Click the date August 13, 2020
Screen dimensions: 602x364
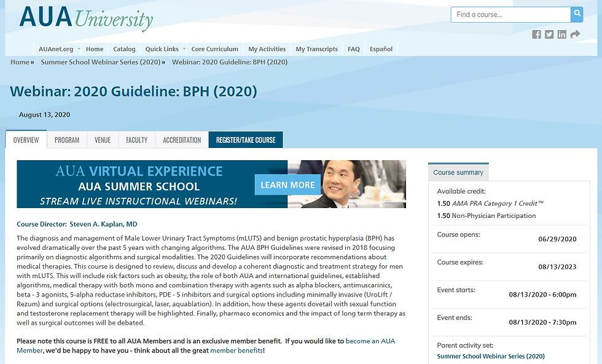(x=44, y=115)
